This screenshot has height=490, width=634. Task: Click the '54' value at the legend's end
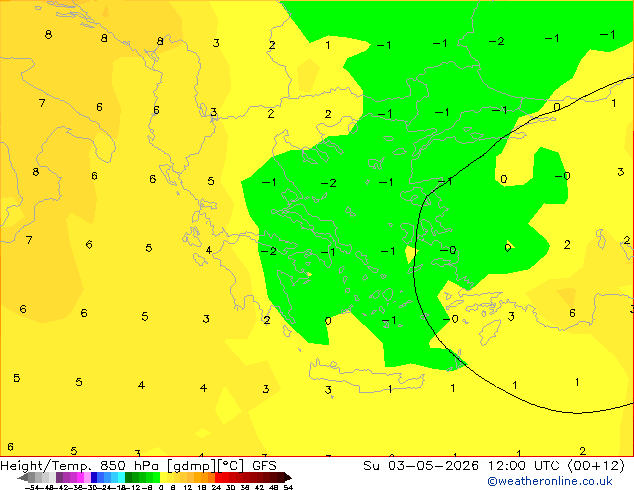[288, 487]
